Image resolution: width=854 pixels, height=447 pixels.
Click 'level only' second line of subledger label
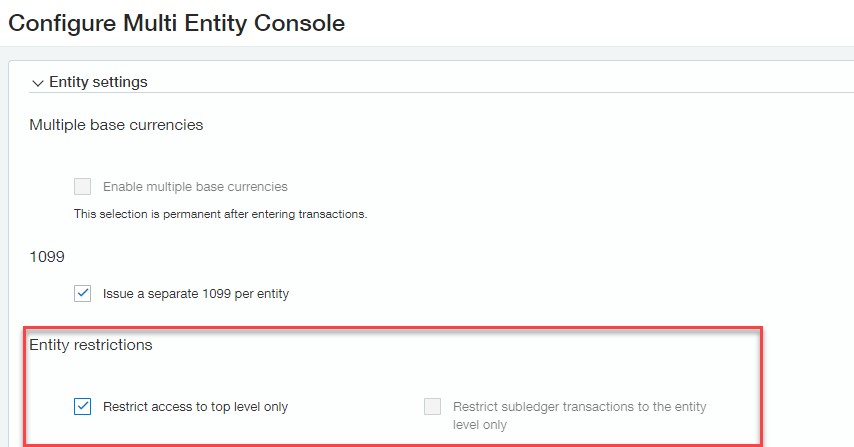[x=480, y=424]
